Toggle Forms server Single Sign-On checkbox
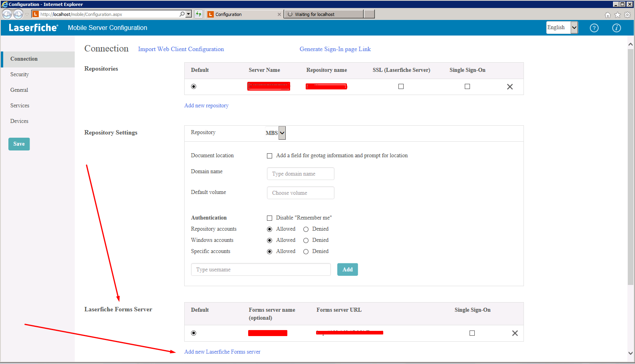 pyautogui.click(x=472, y=333)
